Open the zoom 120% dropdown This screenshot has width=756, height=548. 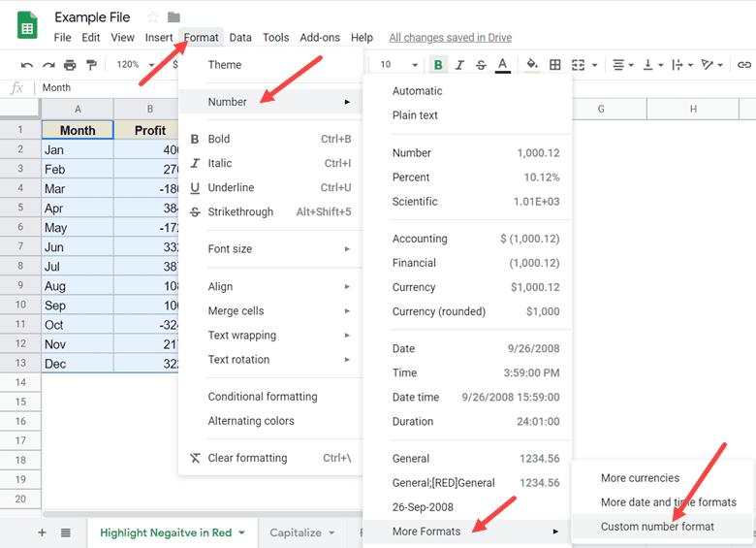pyautogui.click(x=136, y=65)
